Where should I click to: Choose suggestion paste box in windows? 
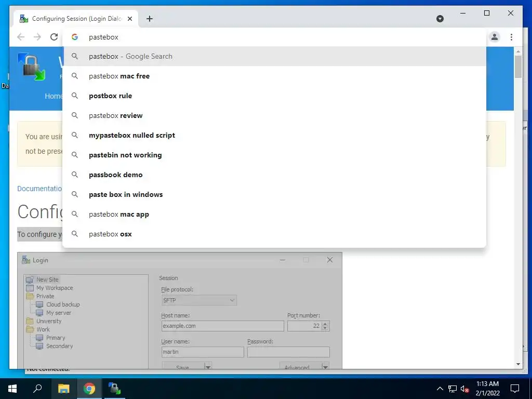pyautogui.click(x=274, y=194)
